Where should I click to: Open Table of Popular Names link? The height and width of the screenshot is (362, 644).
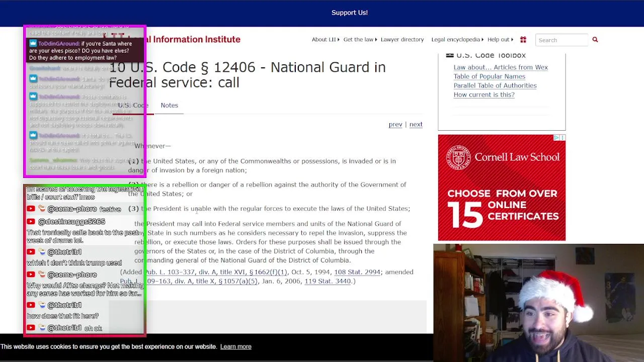pos(489,76)
